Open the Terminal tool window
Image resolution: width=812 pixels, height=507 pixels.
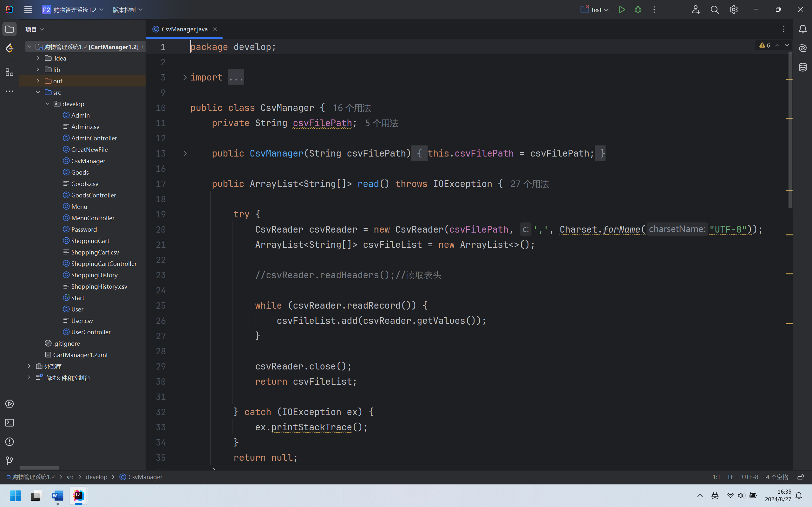(x=10, y=423)
